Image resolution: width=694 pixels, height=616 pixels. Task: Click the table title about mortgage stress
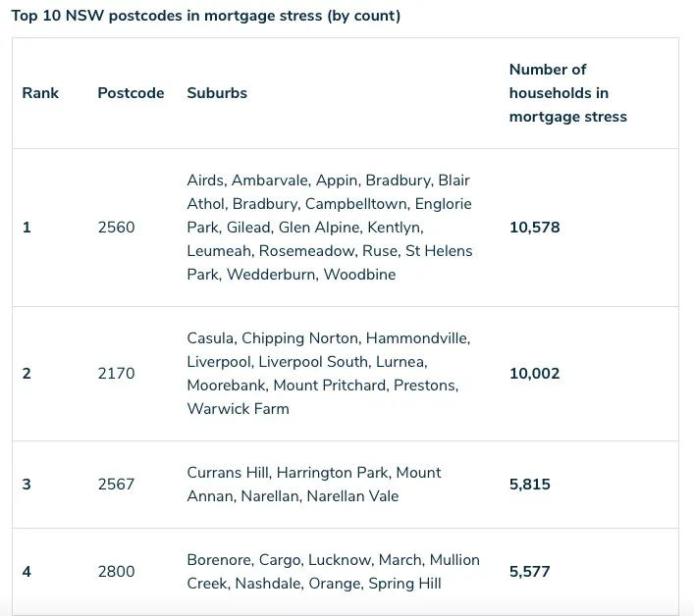click(x=206, y=16)
